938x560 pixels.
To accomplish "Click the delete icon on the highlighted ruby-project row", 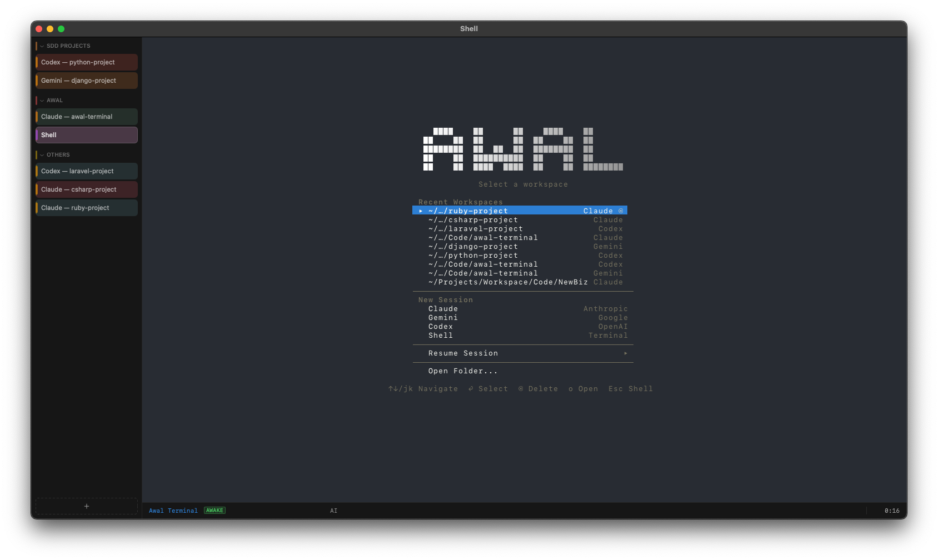I will click(x=621, y=211).
